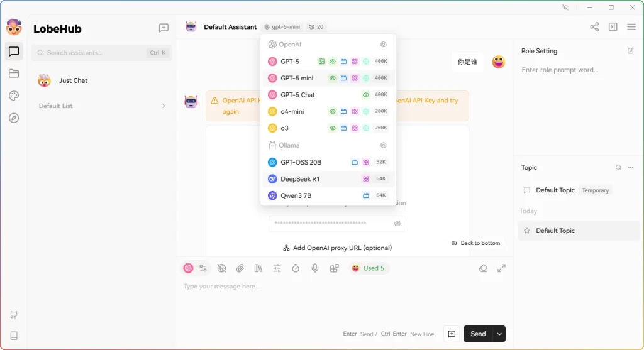Click the LobeHub avatar logo
This screenshot has height=350, width=644.
(x=14, y=28)
